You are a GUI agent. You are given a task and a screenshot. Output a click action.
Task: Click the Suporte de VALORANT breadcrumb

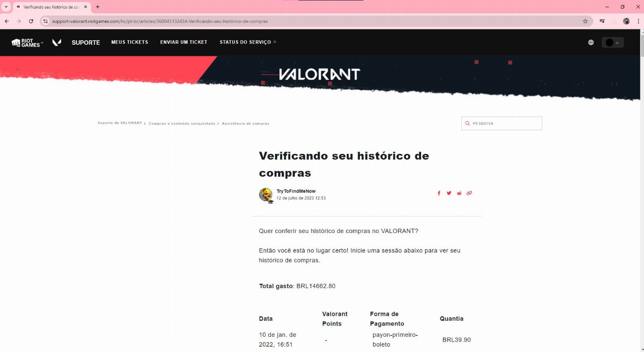(x=120, y=123)
